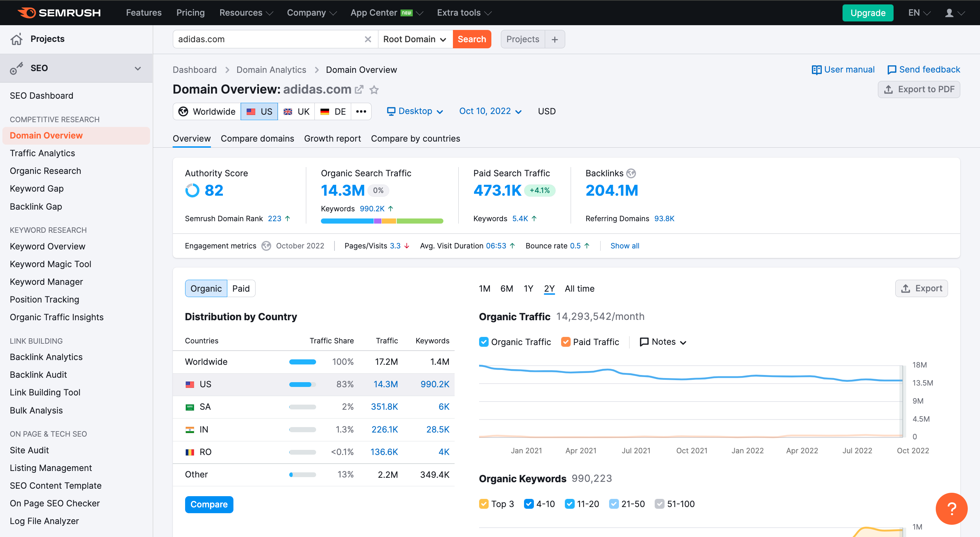
Task: Open the Compare by countries tab
Action: click(x=415, y=139)
